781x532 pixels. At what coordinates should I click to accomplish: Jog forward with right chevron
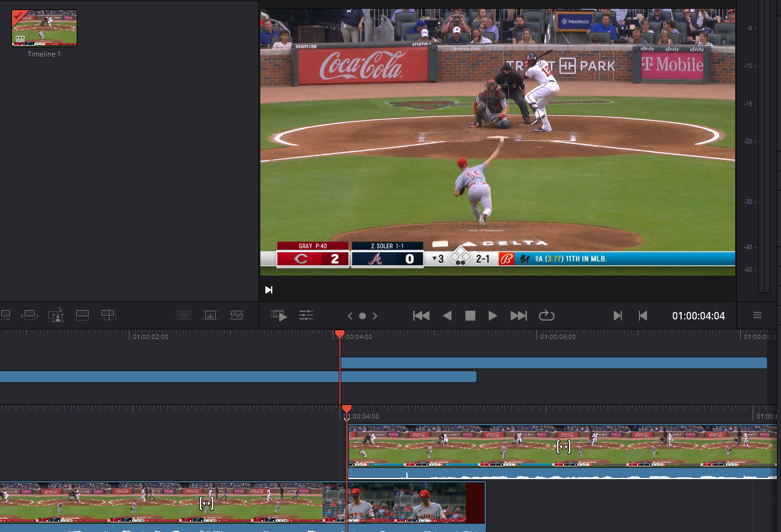375,316
